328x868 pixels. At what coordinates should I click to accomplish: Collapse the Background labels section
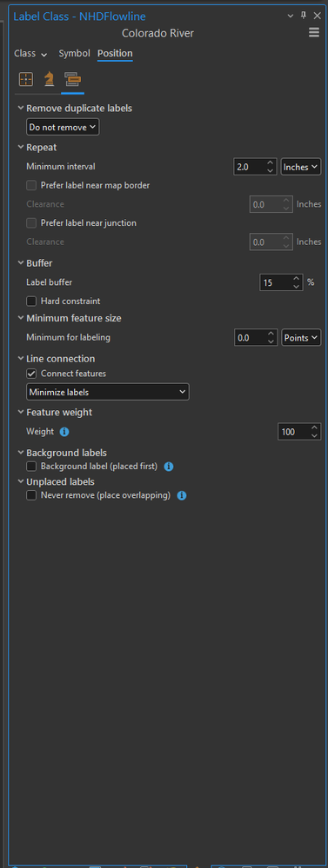[21, 453]
